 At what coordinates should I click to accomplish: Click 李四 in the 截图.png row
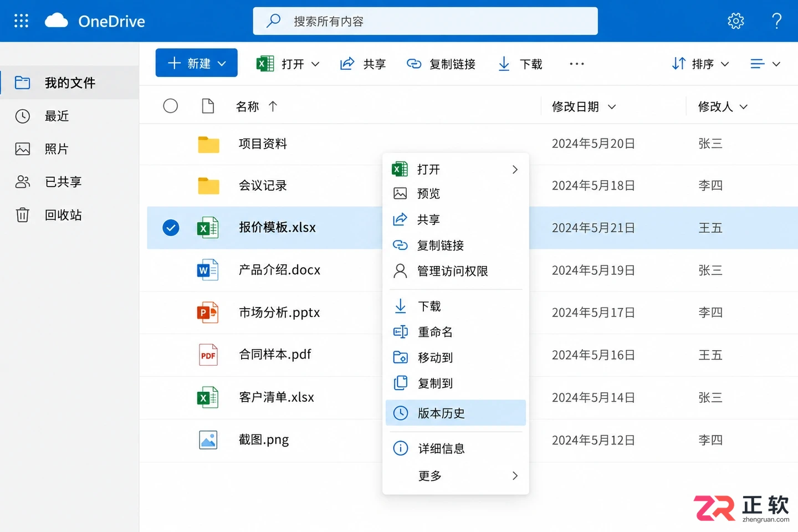coord(710,441)
